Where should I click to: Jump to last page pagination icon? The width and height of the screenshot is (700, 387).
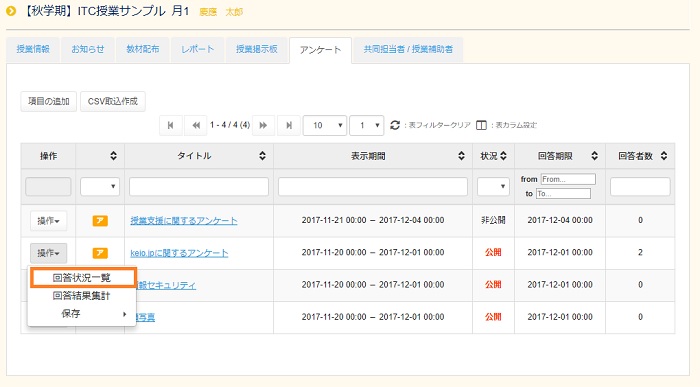[x=289, y=125]
